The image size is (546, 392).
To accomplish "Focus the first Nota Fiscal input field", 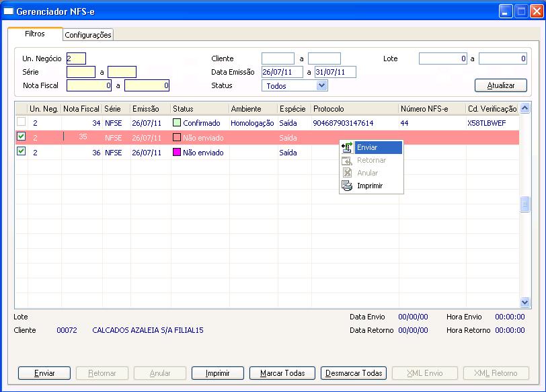I will pos(89,85).
